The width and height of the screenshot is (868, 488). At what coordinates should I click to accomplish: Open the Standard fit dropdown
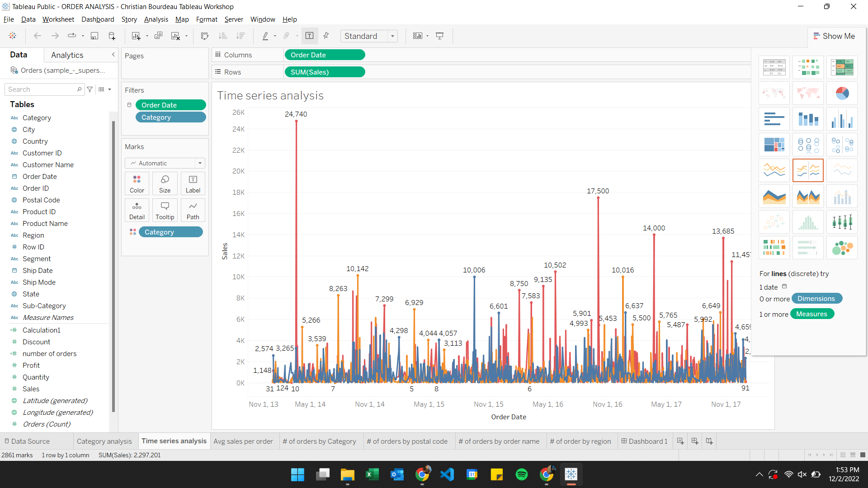(x=392, y=36)
